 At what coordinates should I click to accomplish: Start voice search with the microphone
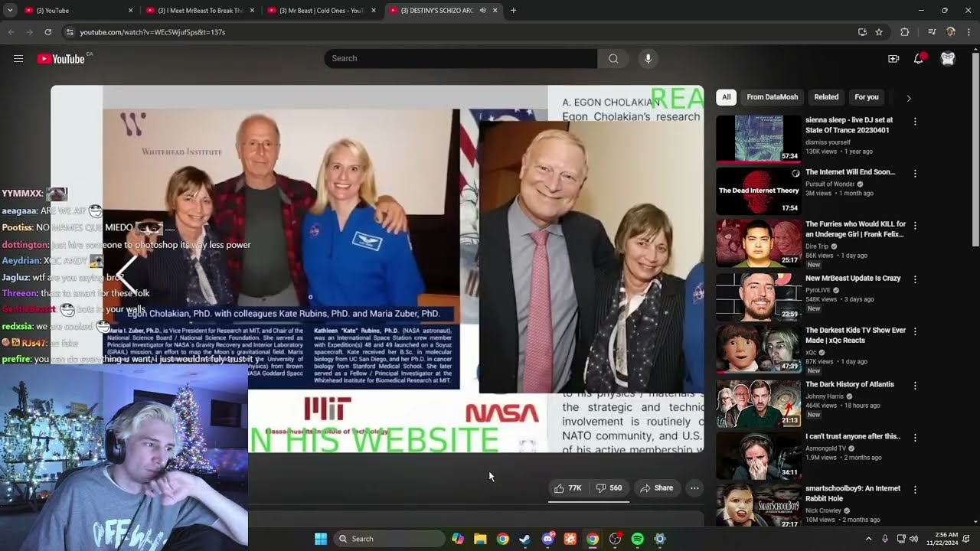[648, 59]
